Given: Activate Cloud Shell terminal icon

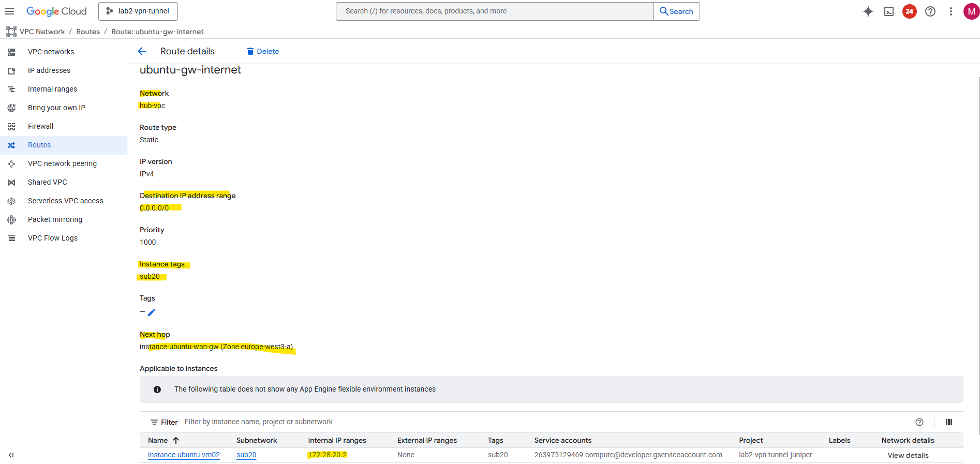Looking at the screenshot, I should (x=889, y=11).
